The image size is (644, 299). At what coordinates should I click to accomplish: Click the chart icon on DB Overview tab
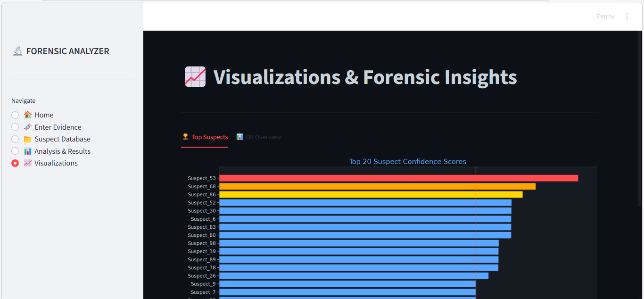[240, 137]
